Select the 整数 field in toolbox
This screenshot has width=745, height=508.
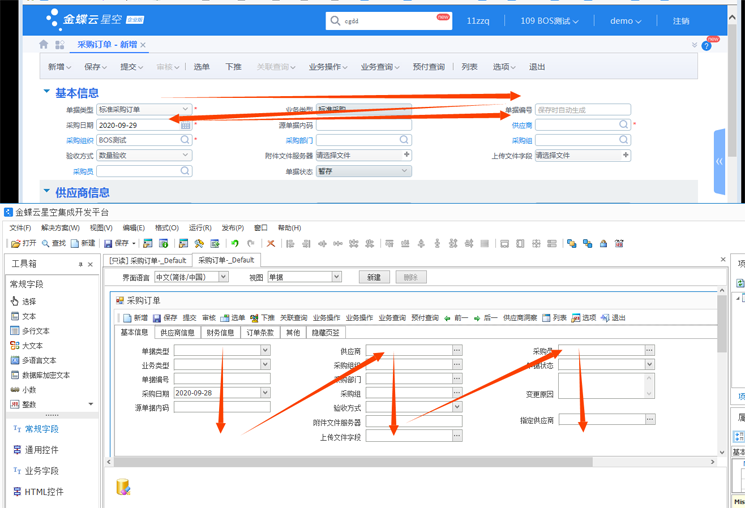24,404
